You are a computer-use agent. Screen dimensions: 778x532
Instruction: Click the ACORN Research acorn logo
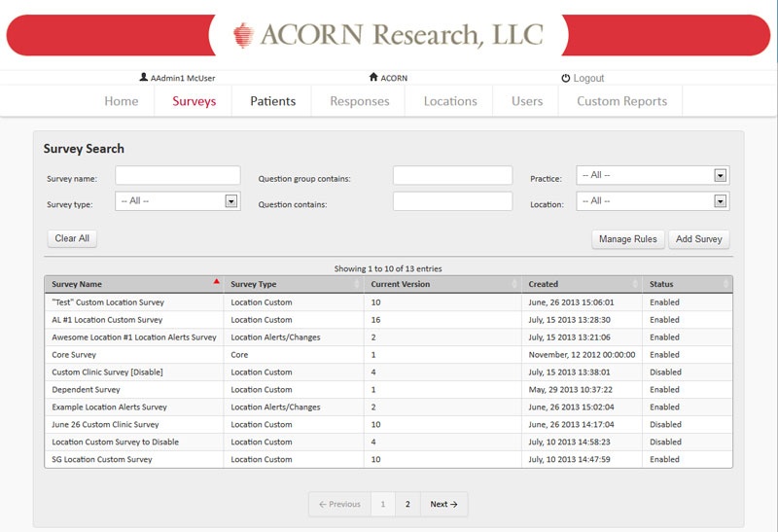244,35
